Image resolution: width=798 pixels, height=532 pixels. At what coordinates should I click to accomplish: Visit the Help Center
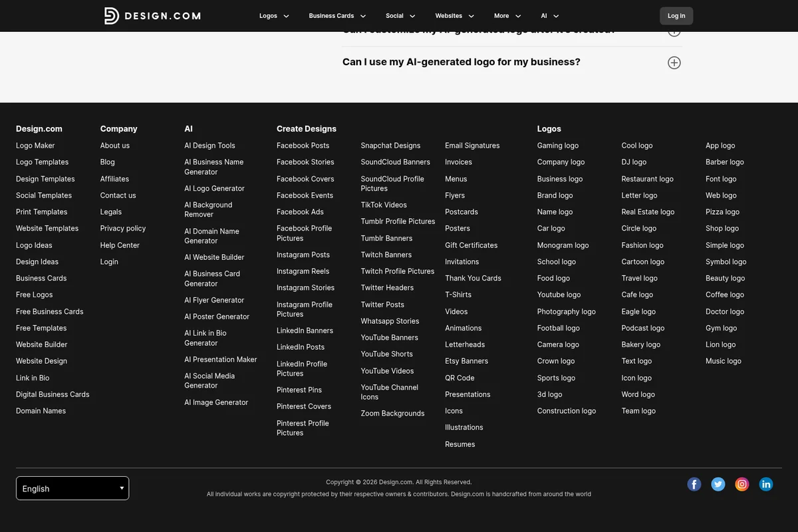(x=120, y=245)
